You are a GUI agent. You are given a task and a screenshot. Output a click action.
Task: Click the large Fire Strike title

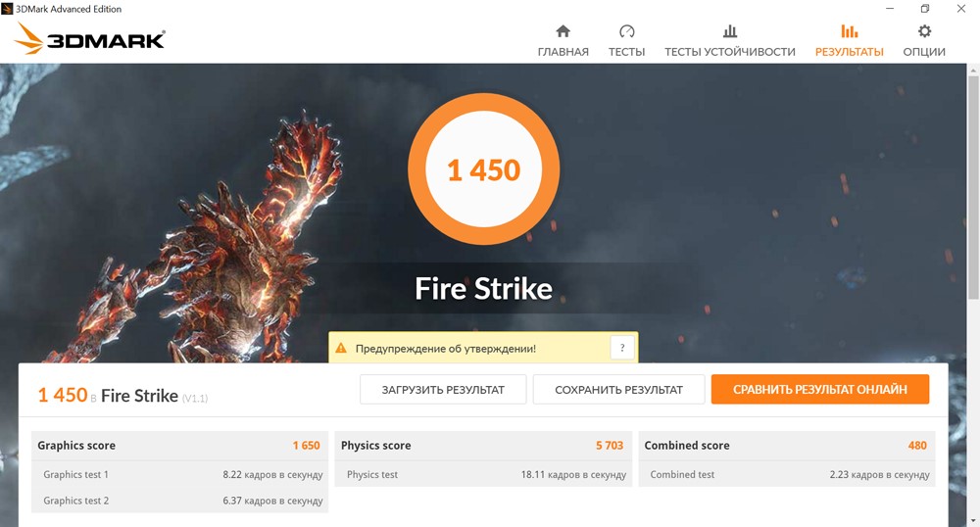[484, 288]
